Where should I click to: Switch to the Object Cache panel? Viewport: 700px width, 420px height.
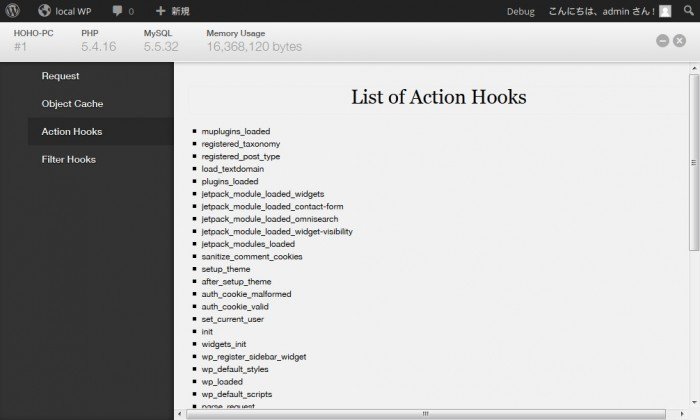(x=72, y=104)
